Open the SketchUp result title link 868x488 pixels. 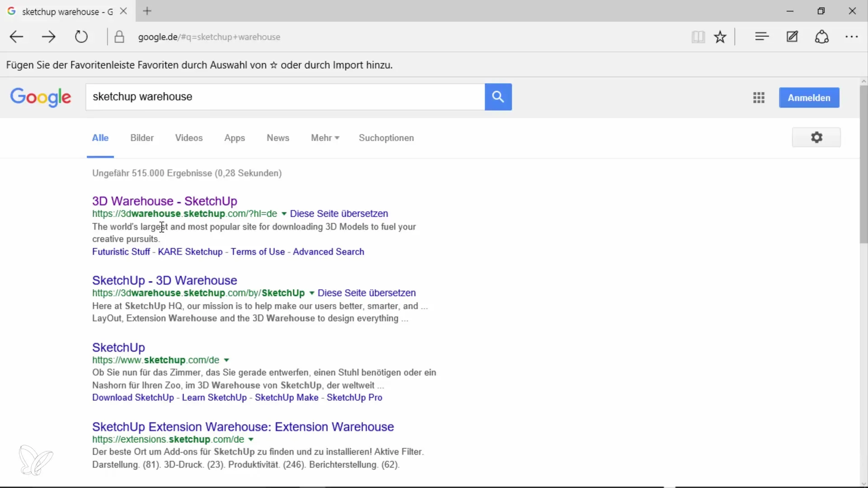pos(118,347)
